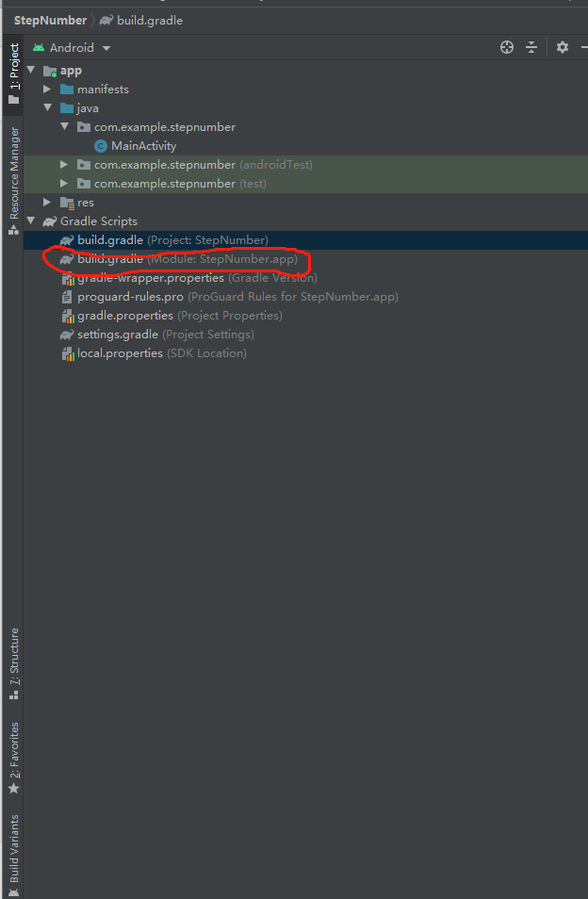
Task: Select the MainActivity class
Action: 144,146
